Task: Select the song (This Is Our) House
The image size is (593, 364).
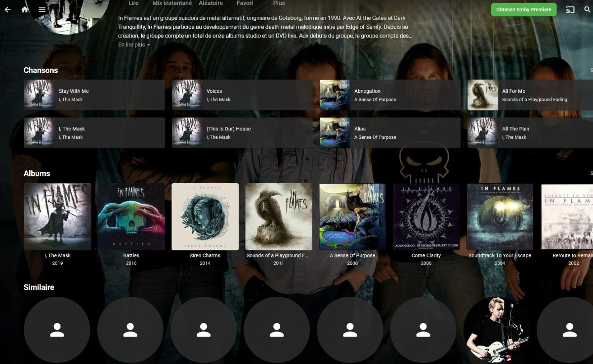Action: coord(242,132)
